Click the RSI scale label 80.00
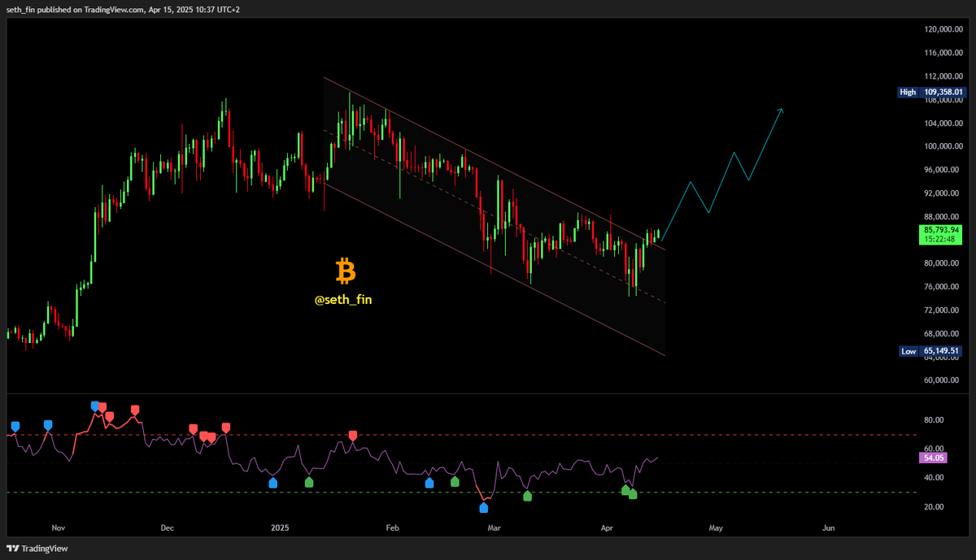Screen dimensions: 976x560 [934, 420]
